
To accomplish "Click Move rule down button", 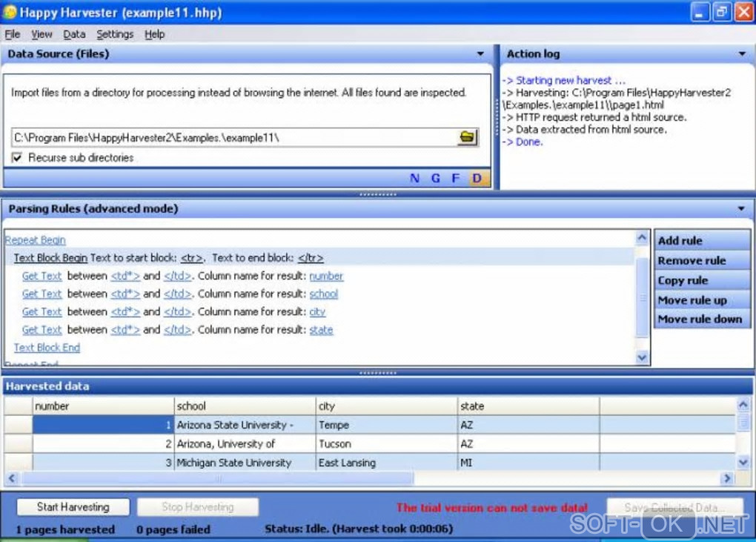I will [x=701, y=319].
